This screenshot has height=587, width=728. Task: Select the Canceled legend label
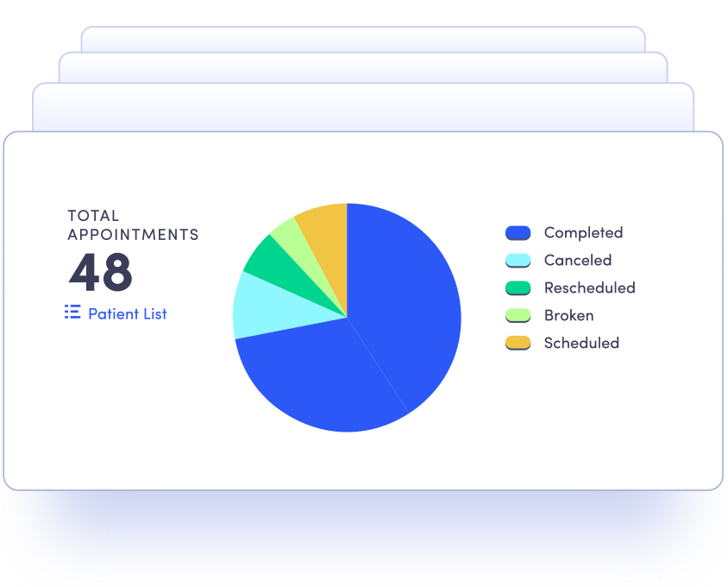click(x=577, y=261)
